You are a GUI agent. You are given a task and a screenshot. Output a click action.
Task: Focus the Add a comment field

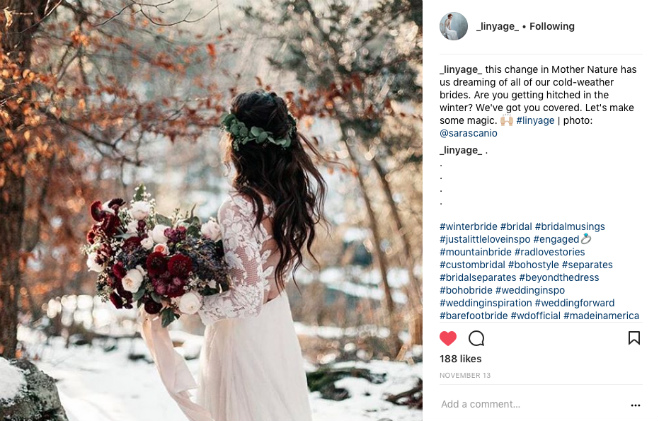(x=532, y=405)
